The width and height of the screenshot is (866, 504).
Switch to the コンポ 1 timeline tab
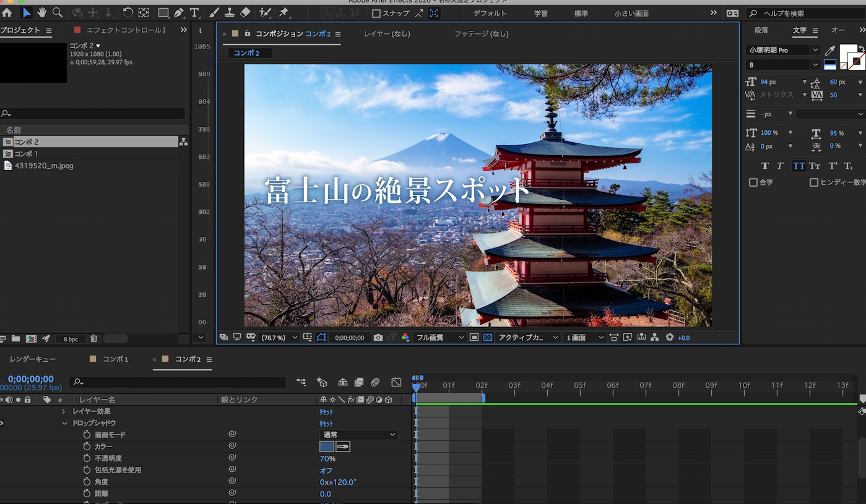116,359
